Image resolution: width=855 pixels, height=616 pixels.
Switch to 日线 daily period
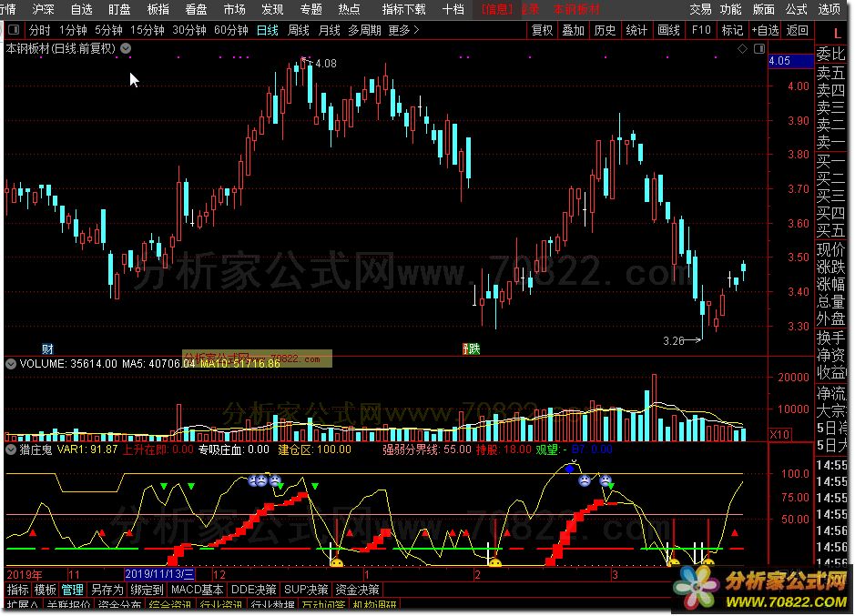[267, 30]
